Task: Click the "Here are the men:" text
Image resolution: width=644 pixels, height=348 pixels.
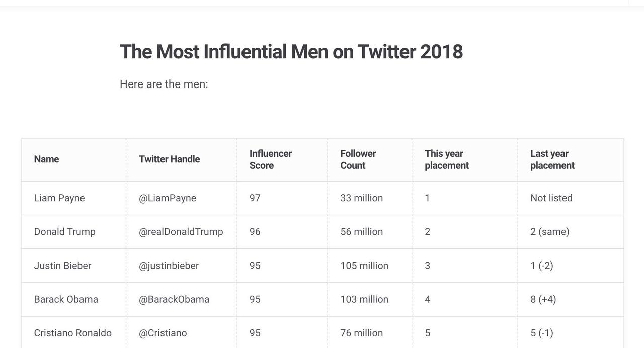Action: pos(164,84)
